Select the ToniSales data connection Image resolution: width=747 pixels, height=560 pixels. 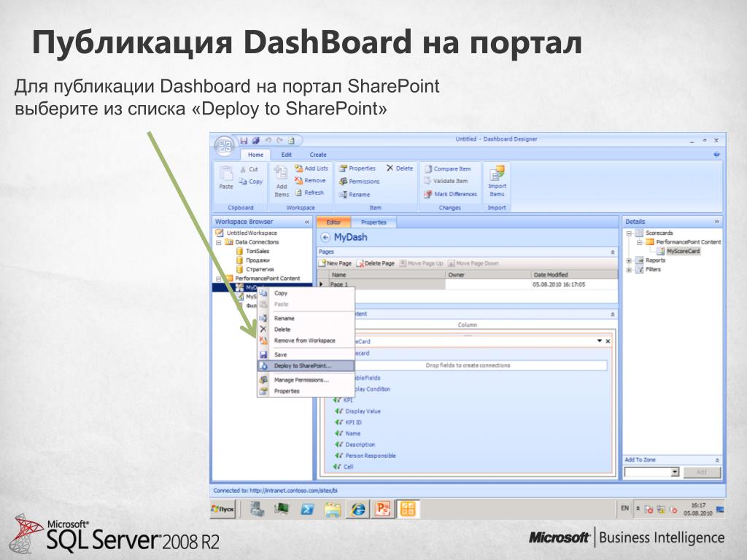[x=258, y=251]
